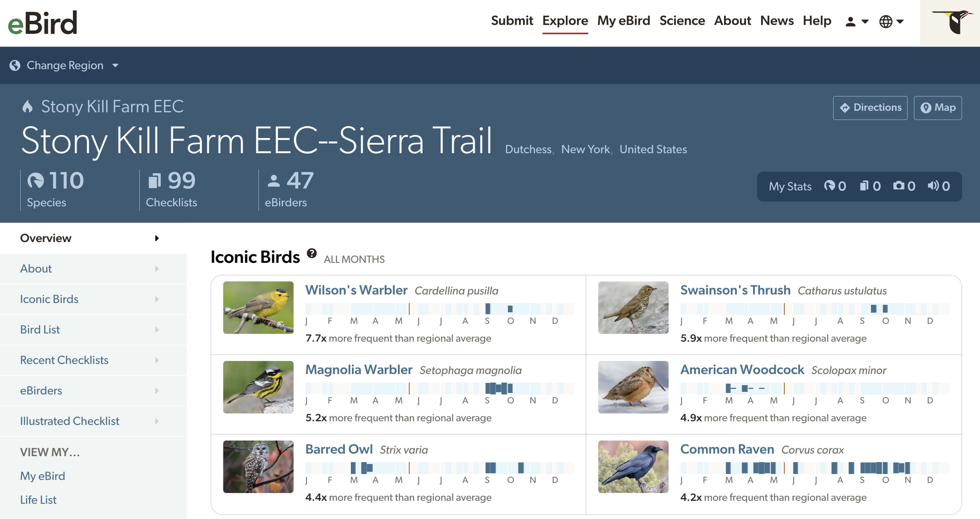The height and width of the screenshot is (519, 980).
Task: Open the user account icon menu
Action: [x=850, y=21]
